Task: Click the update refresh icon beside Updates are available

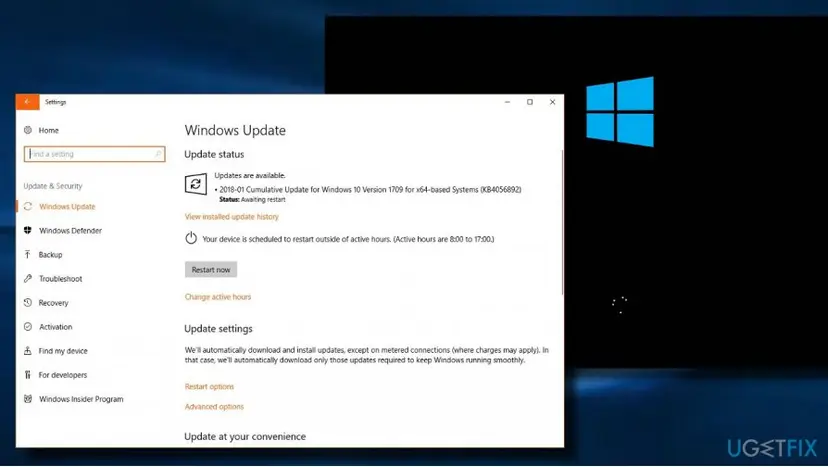Action: coord(195,184)
